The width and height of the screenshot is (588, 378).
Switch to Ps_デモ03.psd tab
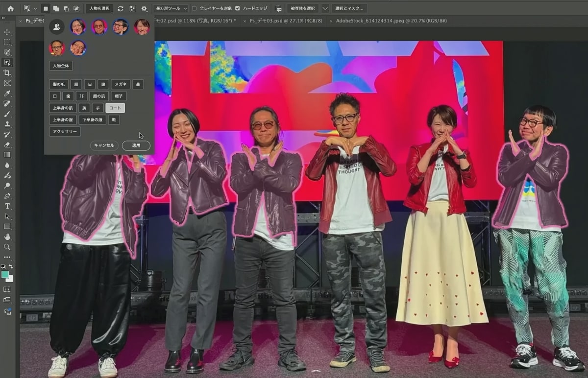[286, 21]
